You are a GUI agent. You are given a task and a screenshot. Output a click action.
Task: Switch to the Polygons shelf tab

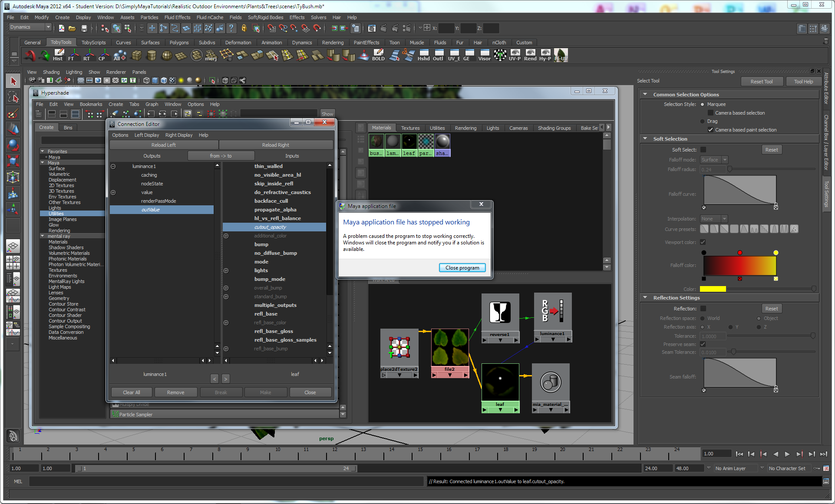click(x=179, y=43)
